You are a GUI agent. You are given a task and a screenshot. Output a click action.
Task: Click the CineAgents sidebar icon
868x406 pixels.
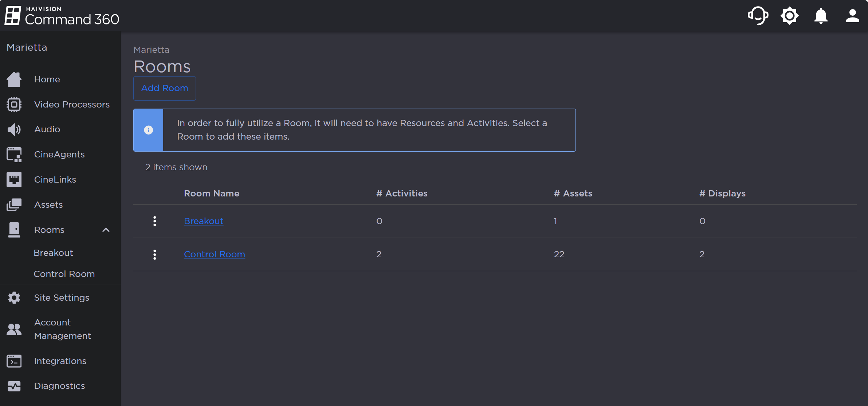pyautogui.click(x=14, y=155)
